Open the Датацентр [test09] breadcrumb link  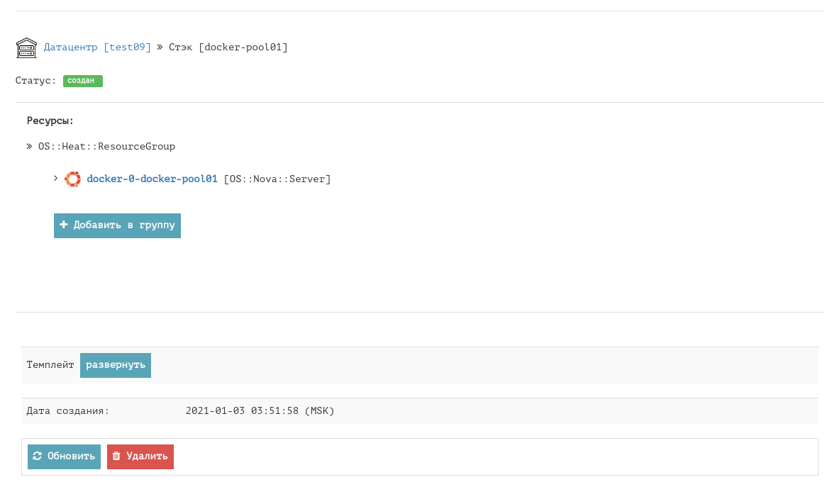pyautogui.click(x=97, y=47)
